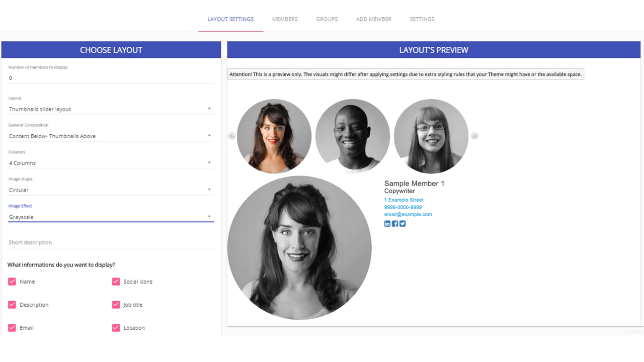Click the Layout's Preview panel header
Image resolution: width=644 pixels, height=362 pixels.
click(x=434, y=50)
